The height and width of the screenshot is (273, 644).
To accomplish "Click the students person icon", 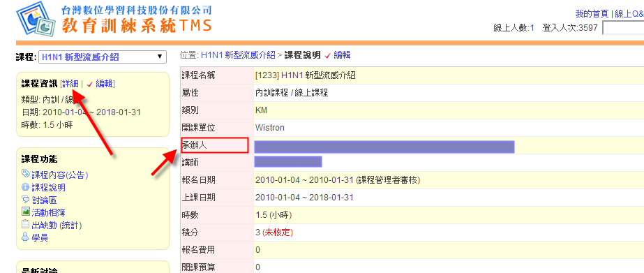I will coord(25,237).
